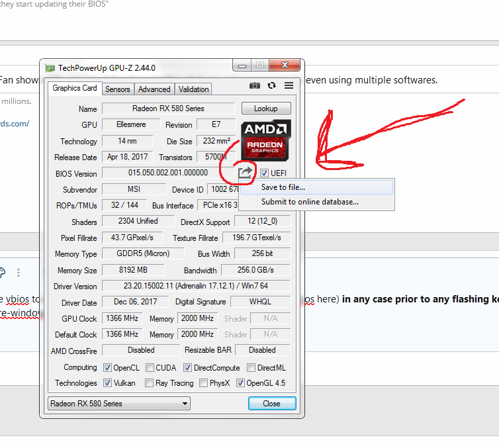The image size is (499, 448).
Task: Click the GPU value Ellesmere
Action: pyautogui.click(x=131, y=124)
